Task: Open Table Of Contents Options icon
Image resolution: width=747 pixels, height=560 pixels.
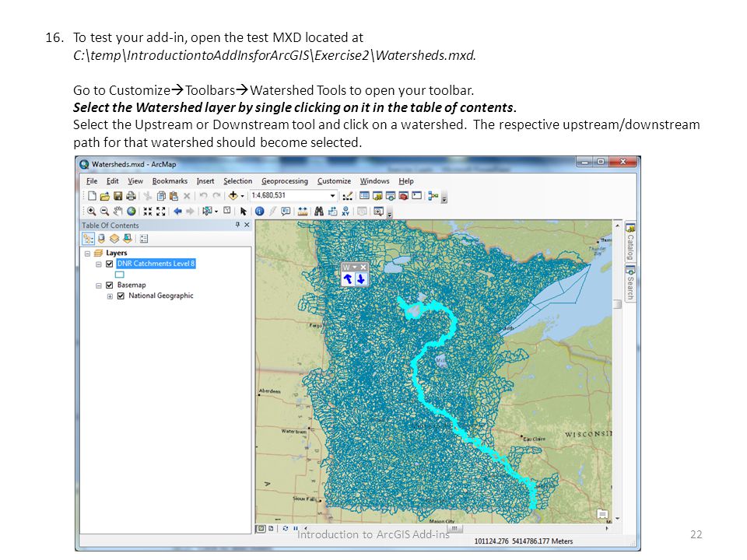Action: 144,239
